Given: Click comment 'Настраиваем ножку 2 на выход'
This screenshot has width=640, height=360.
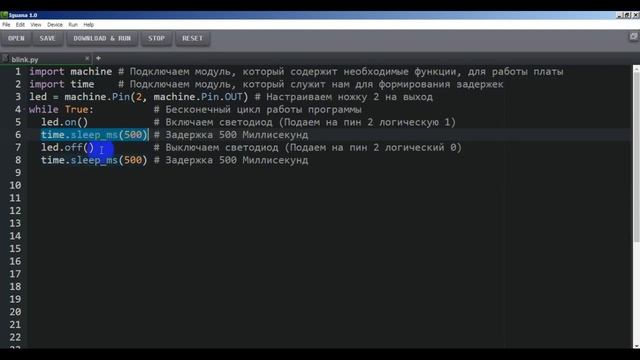Looking at the screenshot, I should (349, 97).
